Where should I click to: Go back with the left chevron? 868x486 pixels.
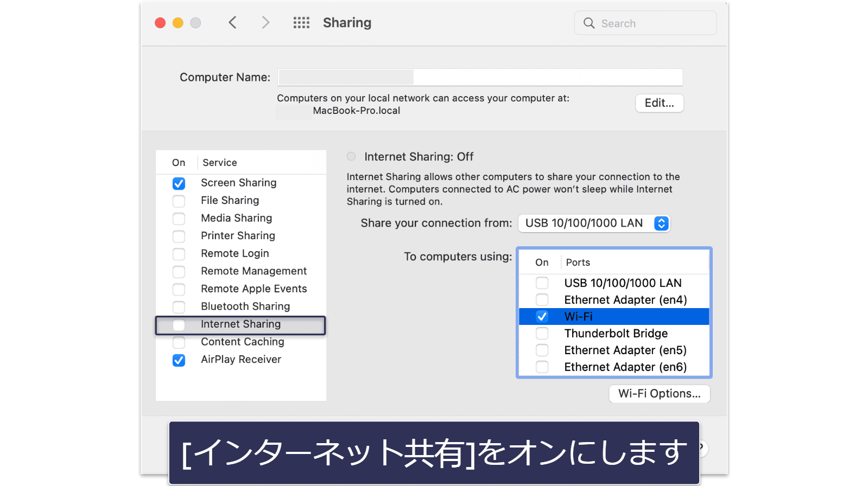pyautogui.click(x=232, y=23)
